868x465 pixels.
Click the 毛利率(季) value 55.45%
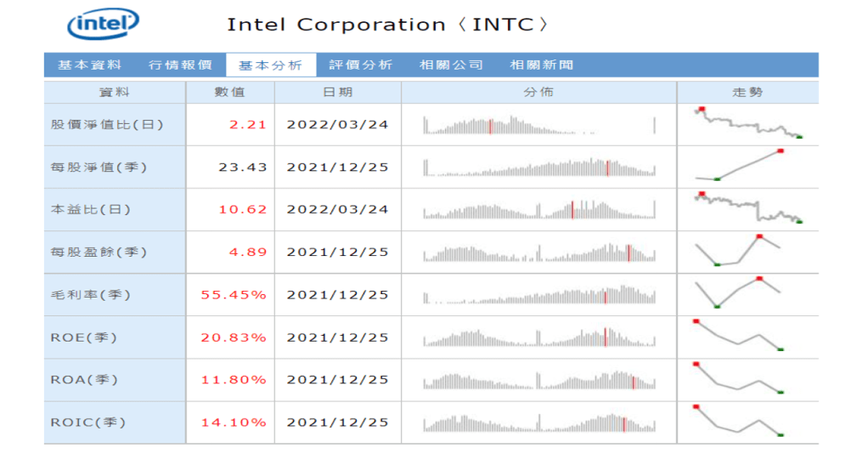(x=233, y=295)
